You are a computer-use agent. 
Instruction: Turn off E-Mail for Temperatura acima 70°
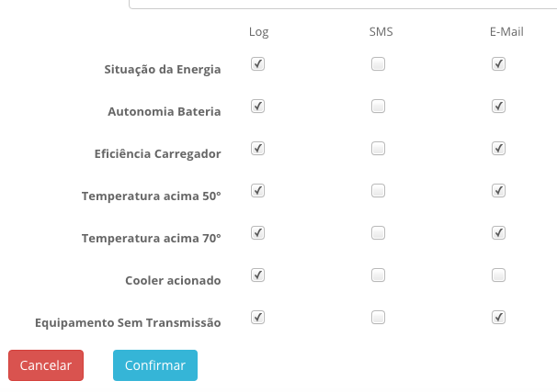498,232
